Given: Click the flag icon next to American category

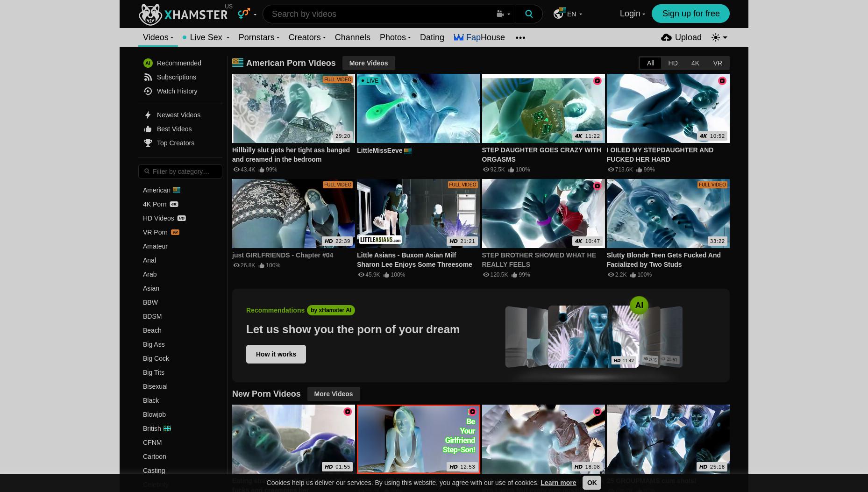Looking at the screenshot, I should (x=177, y=190).
